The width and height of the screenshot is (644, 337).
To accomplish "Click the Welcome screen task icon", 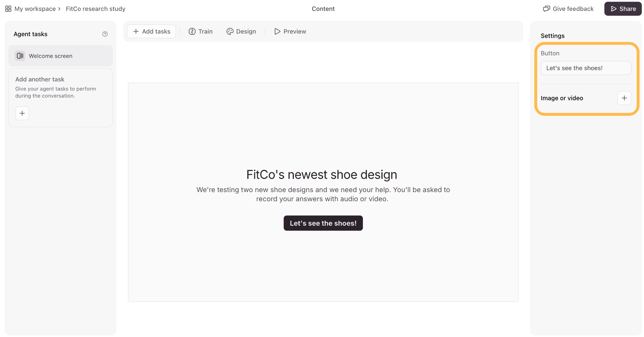I will [x=20, y=56].
